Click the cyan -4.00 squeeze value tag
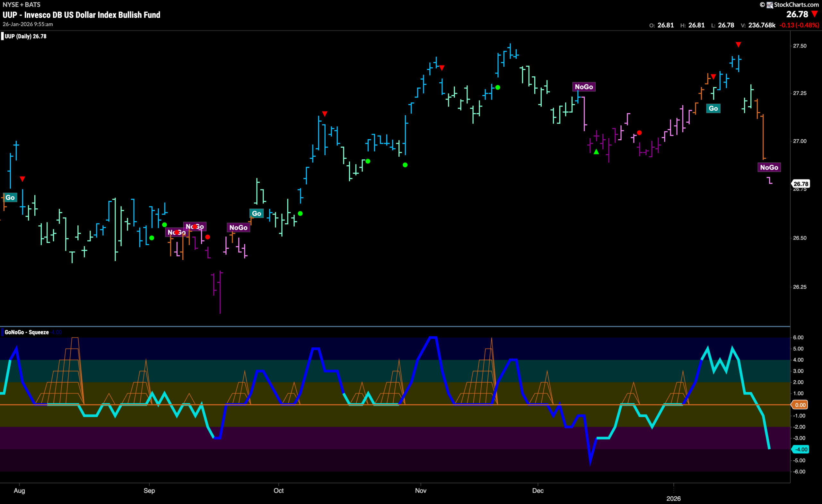Image resolution: width=822 pixels, height=504 pixels. [800, 449]
